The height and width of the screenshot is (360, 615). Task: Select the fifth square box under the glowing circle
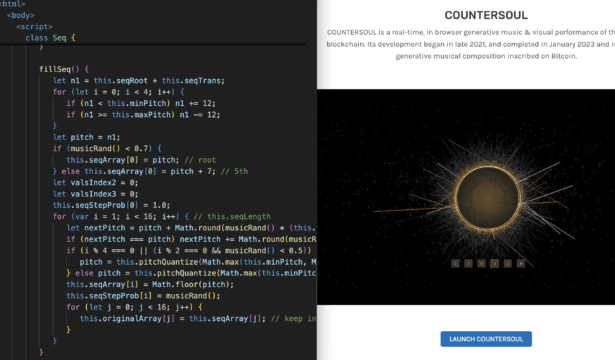coord(508,264)
